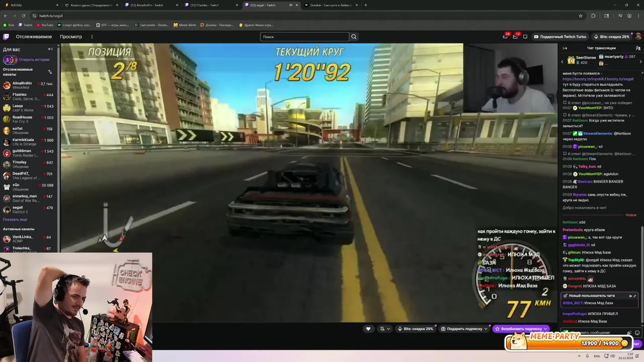Show next gift leaderboard entry arrow
The image size is (644, 362).
640,61
